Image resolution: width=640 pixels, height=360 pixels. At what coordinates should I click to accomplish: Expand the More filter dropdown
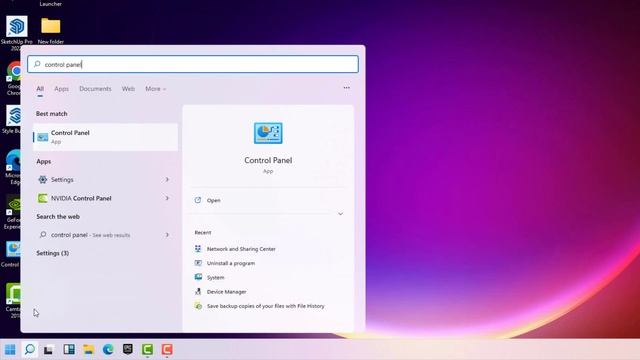[x=156, y=89]
